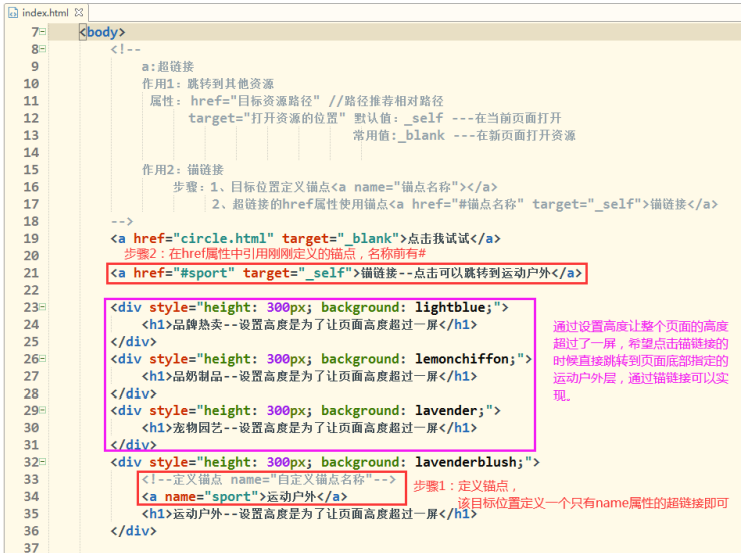Click the closing div tag on line 36
Screen dimensions: 742x553
(x=133, y=531)
